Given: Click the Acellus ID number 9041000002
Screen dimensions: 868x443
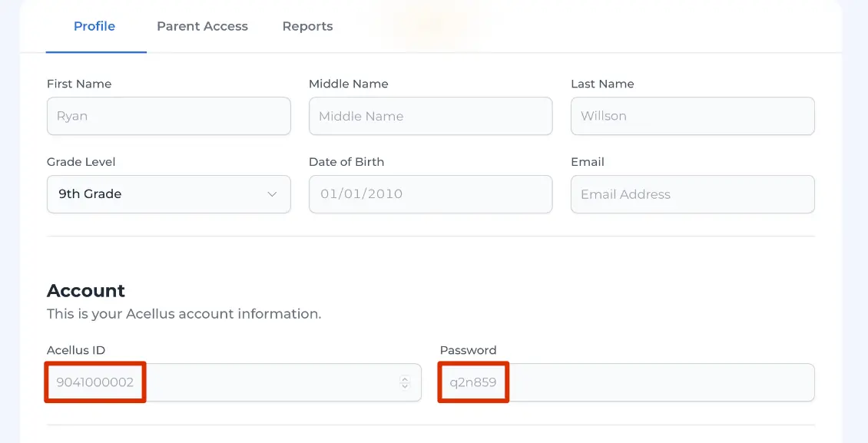Looking at the screenshot, I should coord(95,382).
